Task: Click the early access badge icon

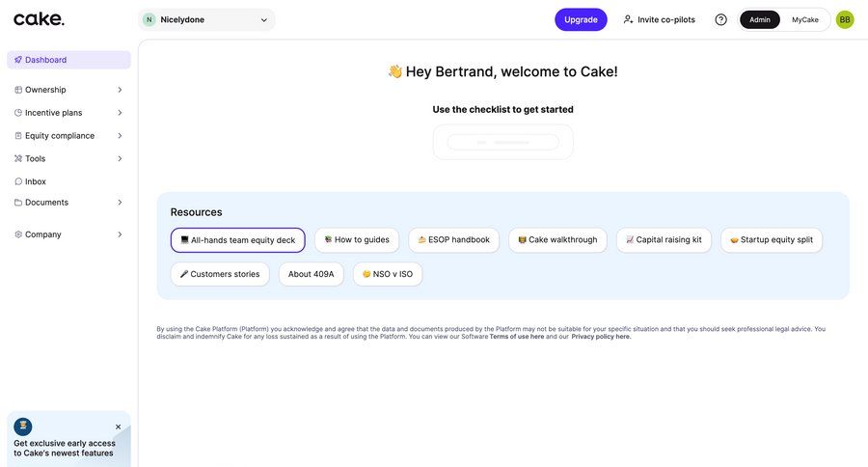Action: (x=23, y=426)
